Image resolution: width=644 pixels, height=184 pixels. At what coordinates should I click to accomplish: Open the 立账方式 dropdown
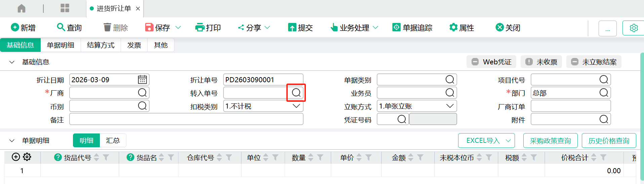pyautogui.click(x=450, y=106)
